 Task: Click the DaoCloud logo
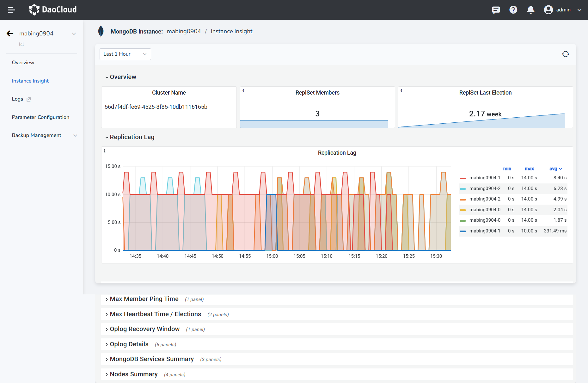[x=52, y=9]
